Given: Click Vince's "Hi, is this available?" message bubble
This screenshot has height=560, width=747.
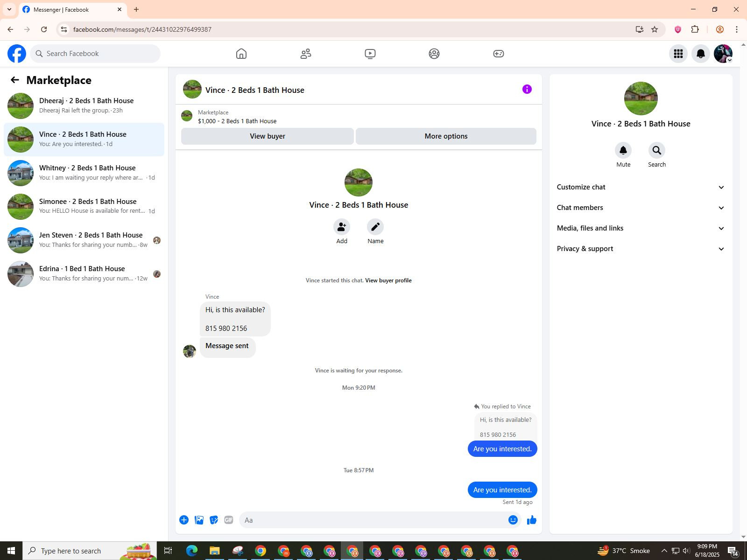Looking at the screenshot, I should tap(235, 319).
